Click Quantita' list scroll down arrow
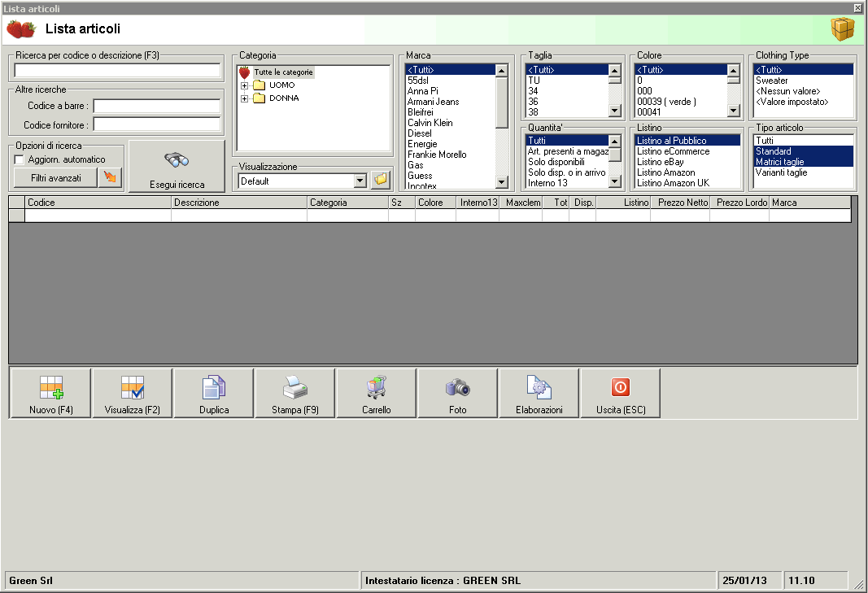The height and width of the screenshot is (593, 868). 614,181
